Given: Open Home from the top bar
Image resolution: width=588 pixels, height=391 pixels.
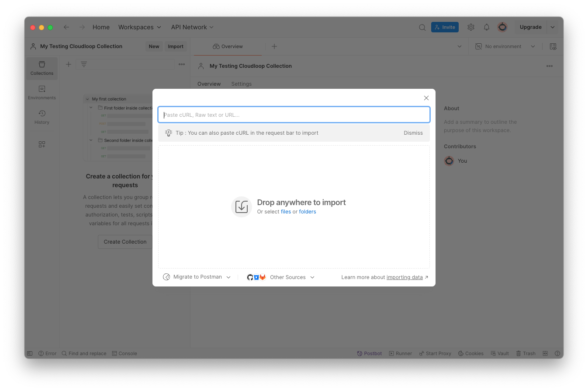Looking at the screenshot, I should [101, 27].
